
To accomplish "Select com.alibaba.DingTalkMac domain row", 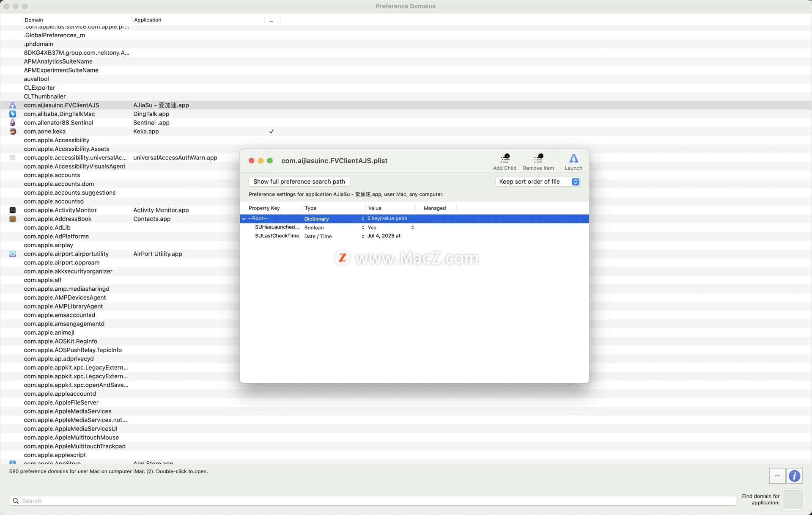I will tap(406, 114).
